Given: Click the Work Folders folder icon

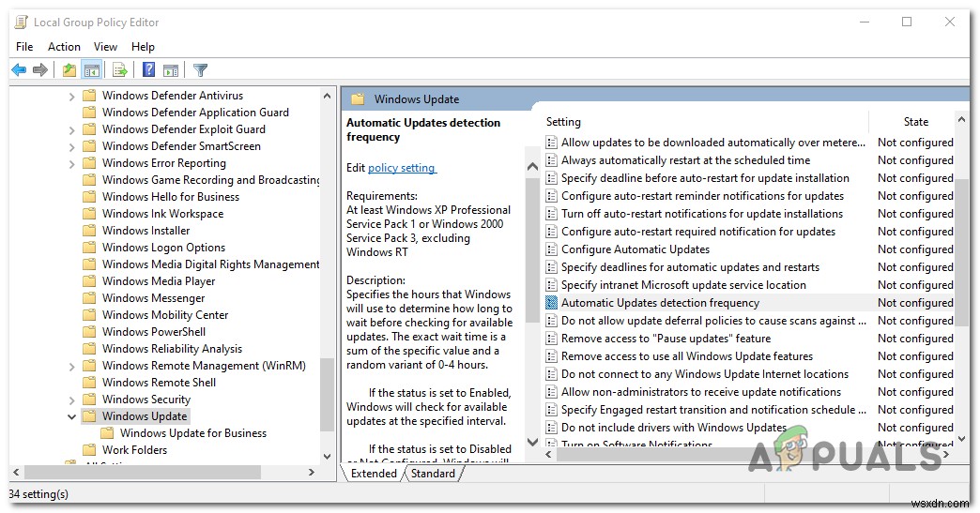Looking at the screenshot, I should 90,449.
